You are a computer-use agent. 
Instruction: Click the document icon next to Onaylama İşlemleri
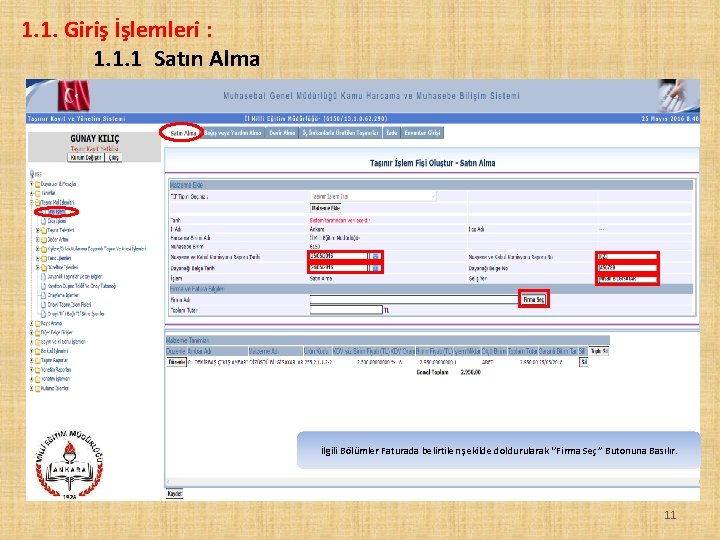click(x=44, y=295)
